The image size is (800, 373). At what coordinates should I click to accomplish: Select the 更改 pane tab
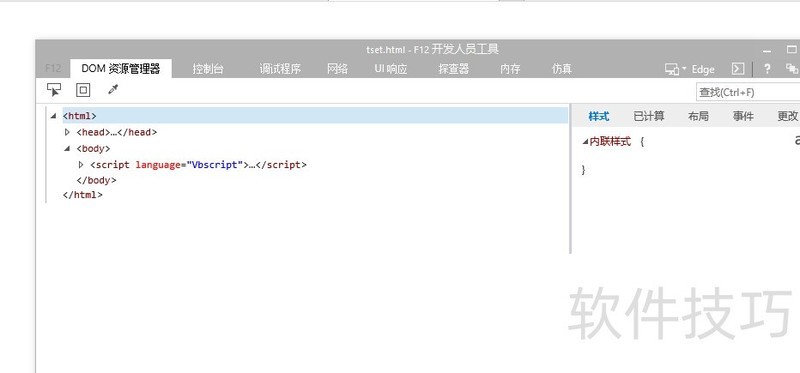click(788, 116)
